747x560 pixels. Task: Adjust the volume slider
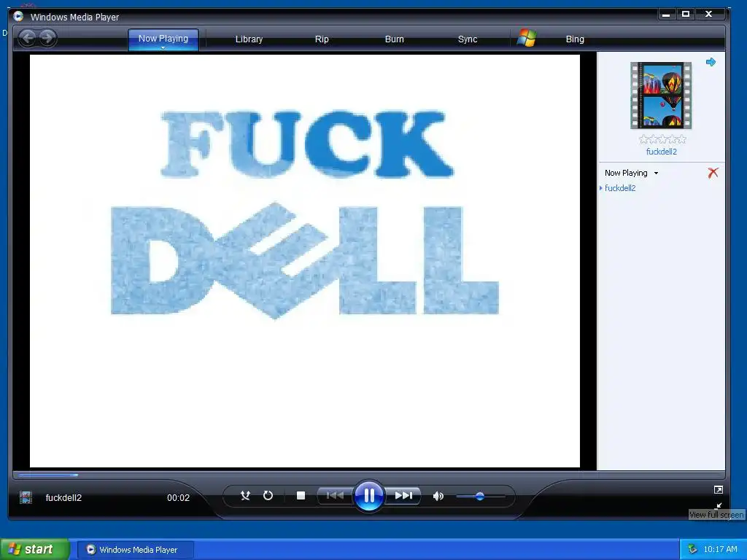(480, 496)
